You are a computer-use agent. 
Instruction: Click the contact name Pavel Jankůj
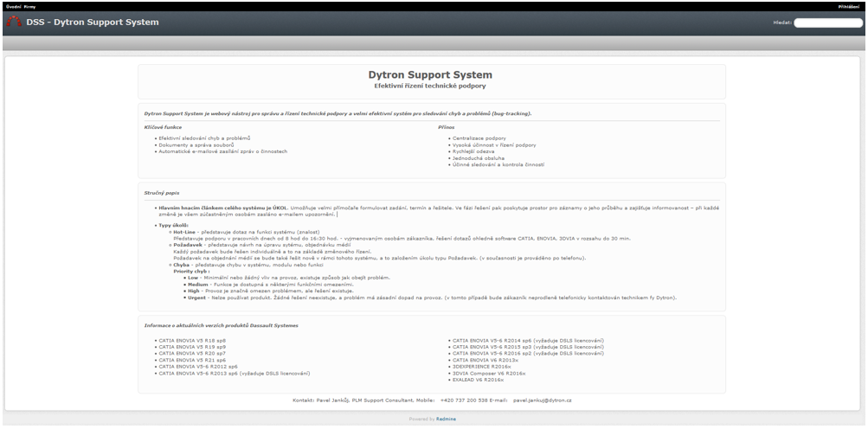[333, 400]
